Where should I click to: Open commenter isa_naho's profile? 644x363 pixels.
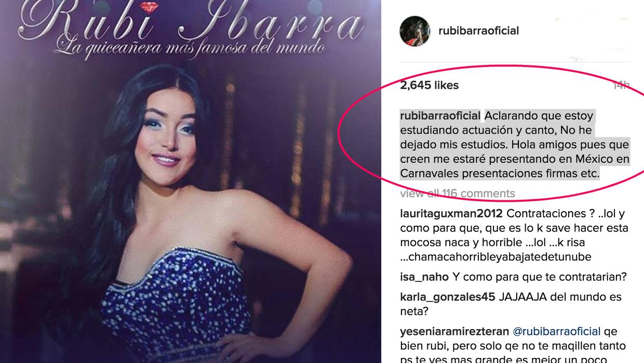424,277
